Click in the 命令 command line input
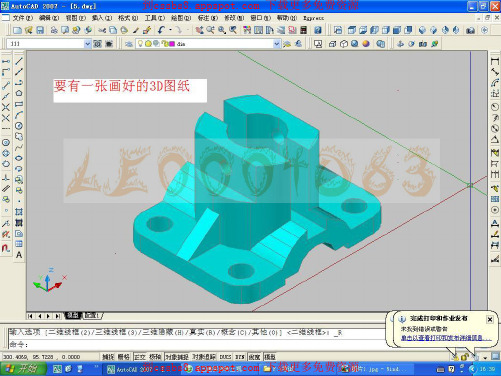Screen dimensions: 501x376 point(197,344)
